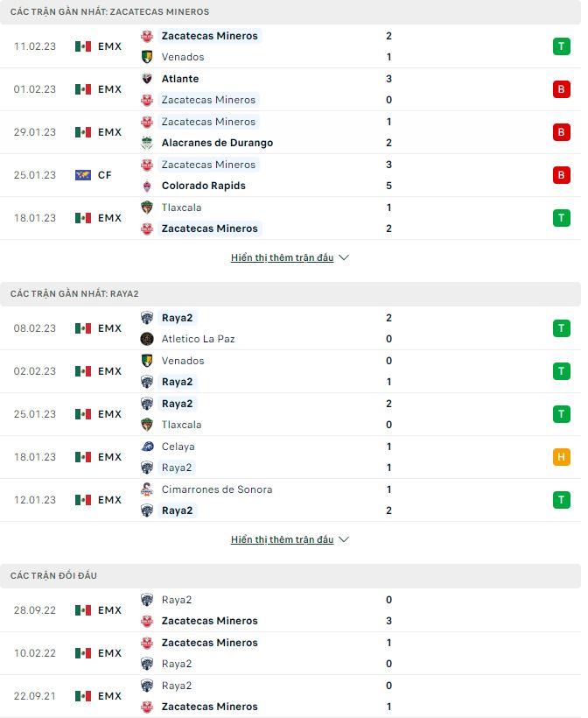Select the 'Các trận gần nhất: Raya2' header
Image resolution: width=588 pixels, height=718 pixels.
[73, 294]
